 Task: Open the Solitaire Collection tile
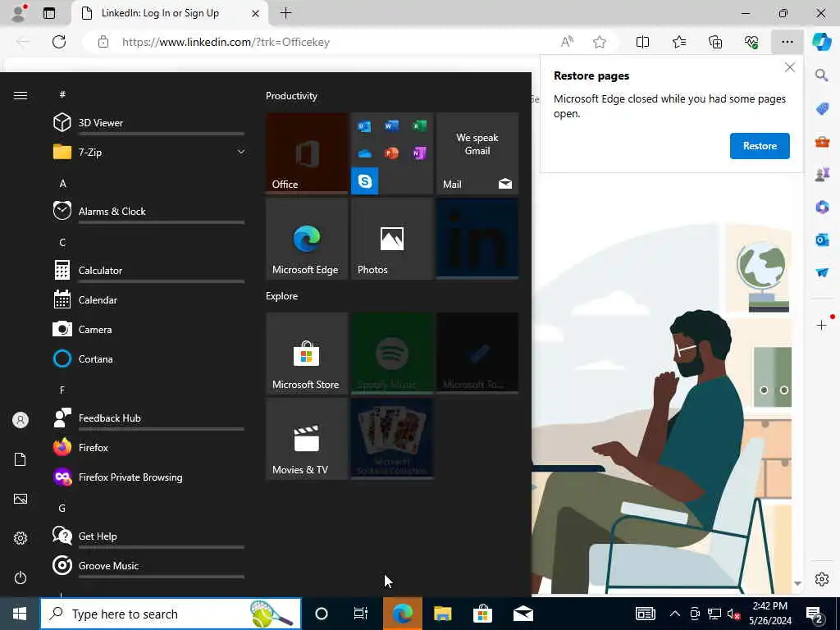tap(392, 439)
